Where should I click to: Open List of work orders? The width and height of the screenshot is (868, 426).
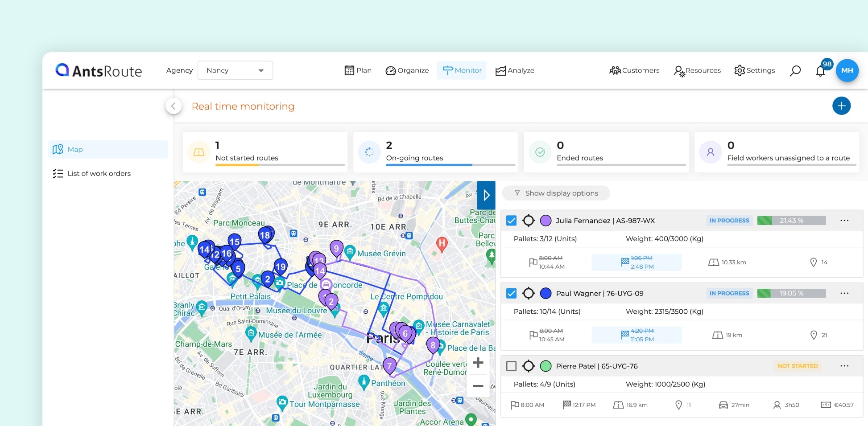click(99, 173)
